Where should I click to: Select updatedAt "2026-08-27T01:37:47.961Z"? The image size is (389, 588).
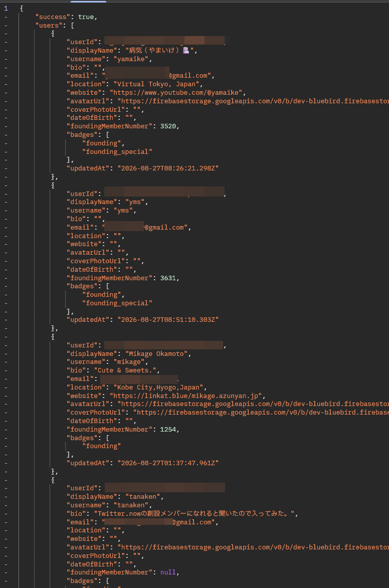coord(168,463)
